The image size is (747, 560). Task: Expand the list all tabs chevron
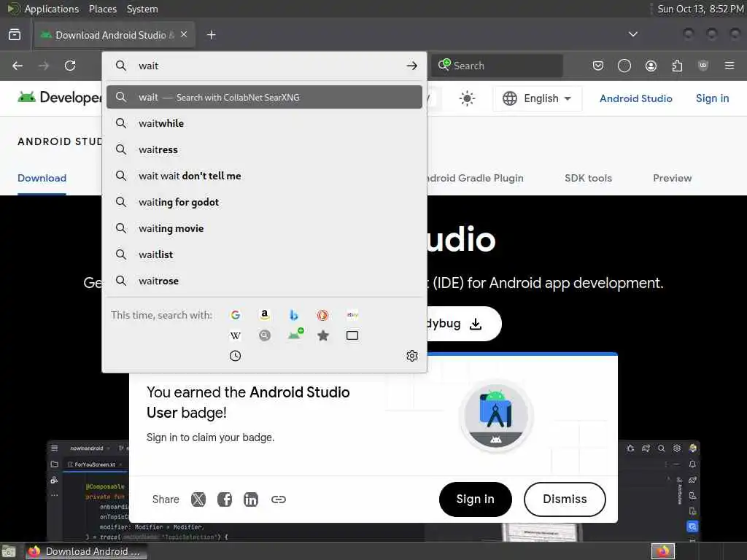point(633,34)
